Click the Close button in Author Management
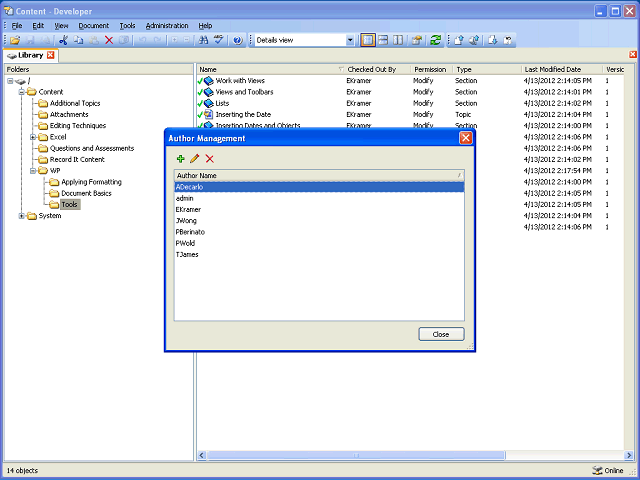Screen dimensions: 640x480 441,334
